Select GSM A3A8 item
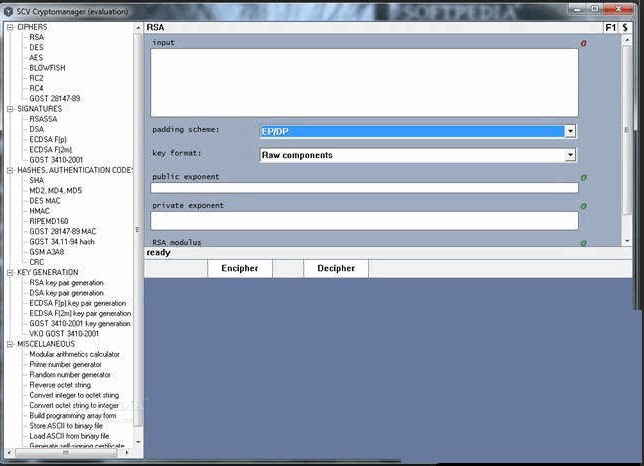 click(47, 253)
